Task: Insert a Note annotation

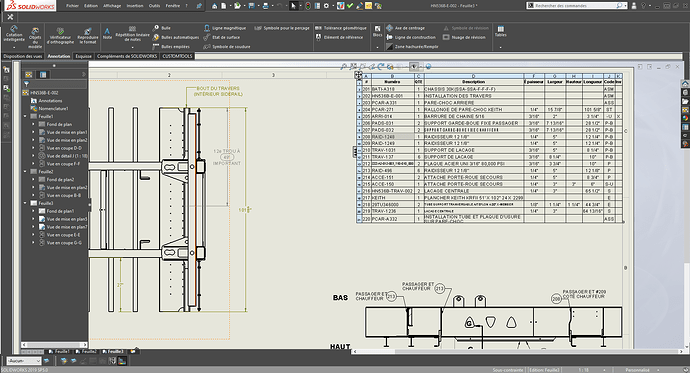Action: pyautogui.click(x=107, y=33)
